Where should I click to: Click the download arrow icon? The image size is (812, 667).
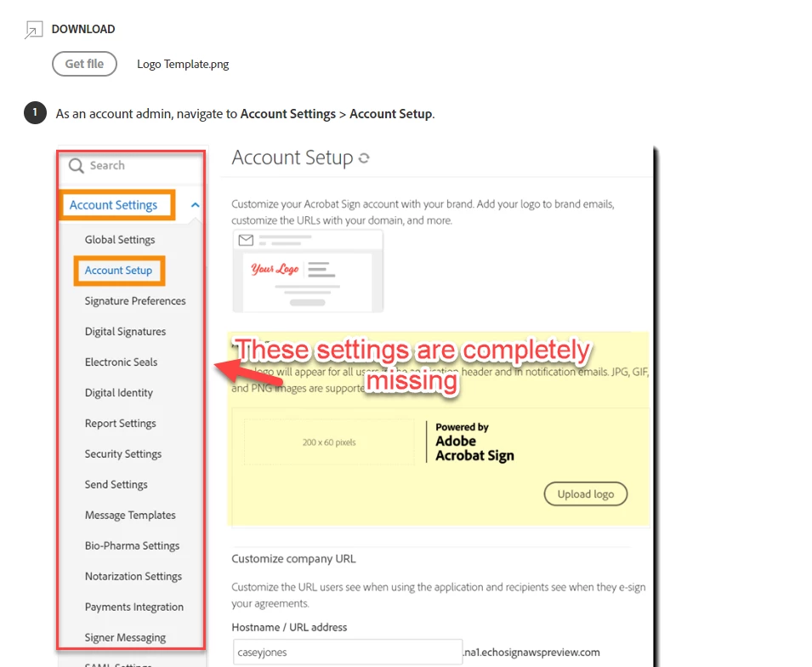click(x=34, y=30)
